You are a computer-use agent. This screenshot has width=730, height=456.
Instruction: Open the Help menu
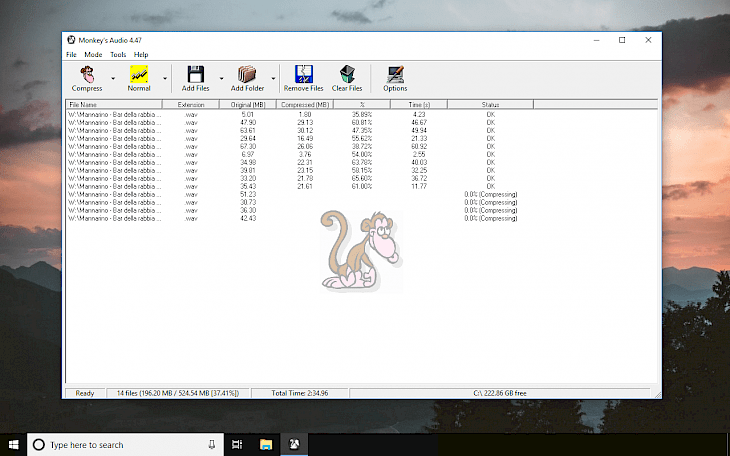(141, 54)
